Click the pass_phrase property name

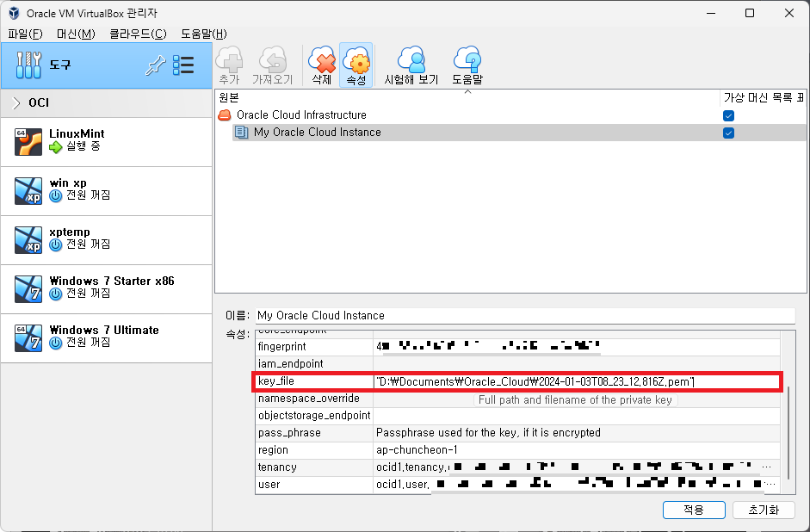pos(289,433)
